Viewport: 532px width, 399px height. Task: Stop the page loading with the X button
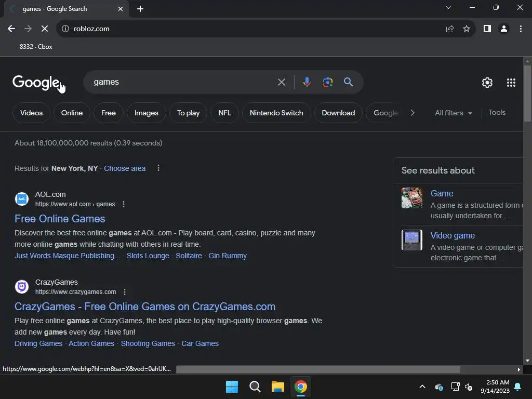coord(45,29)
